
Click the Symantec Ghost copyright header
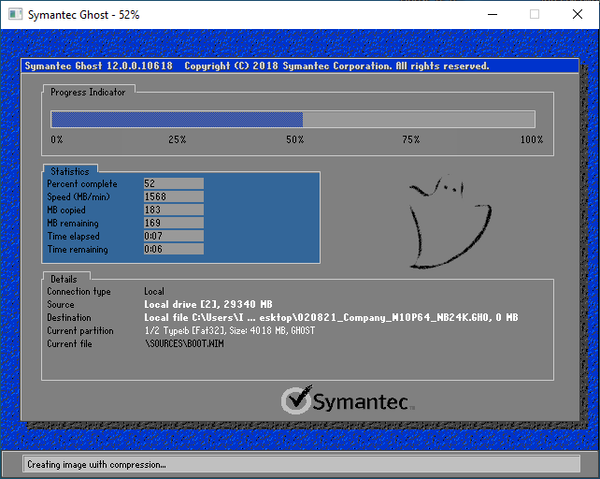(x=257, y=66)
